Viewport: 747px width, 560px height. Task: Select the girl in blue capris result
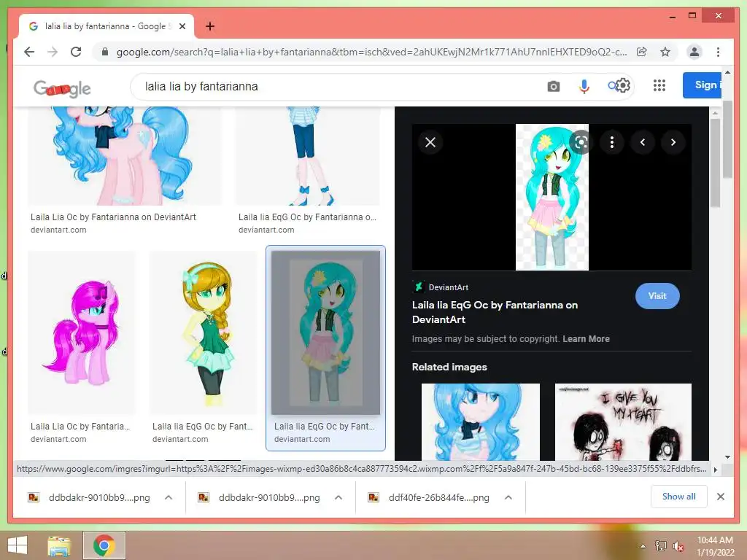[307, 156]
